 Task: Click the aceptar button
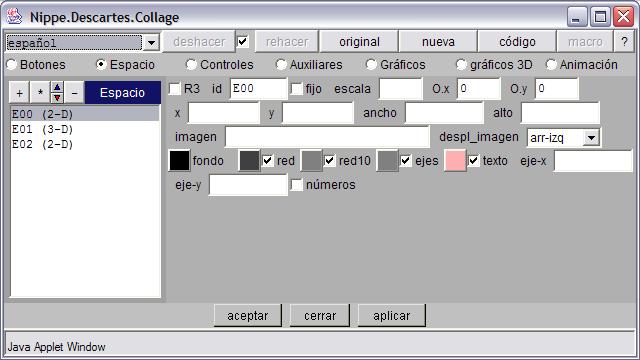coord(248,316)
